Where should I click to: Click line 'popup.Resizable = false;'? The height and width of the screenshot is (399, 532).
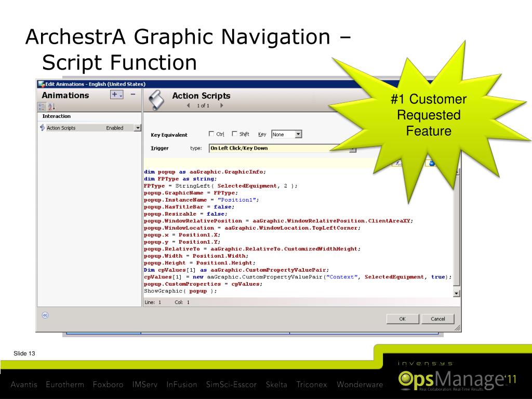point(185,214)
